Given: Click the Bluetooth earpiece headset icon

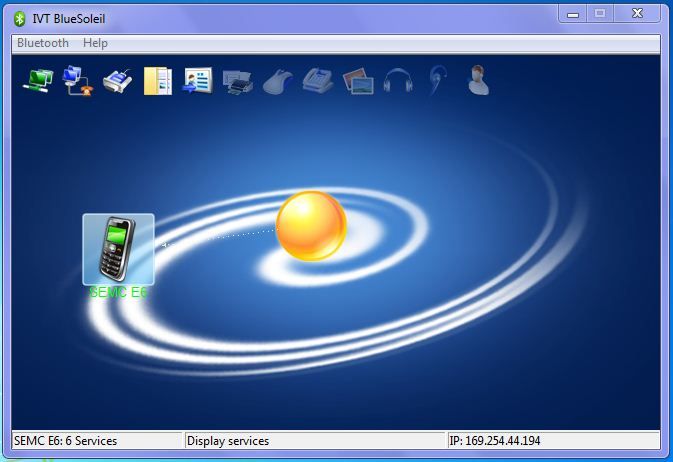Looking at the screenshot, I should click(x=438, y=80).
